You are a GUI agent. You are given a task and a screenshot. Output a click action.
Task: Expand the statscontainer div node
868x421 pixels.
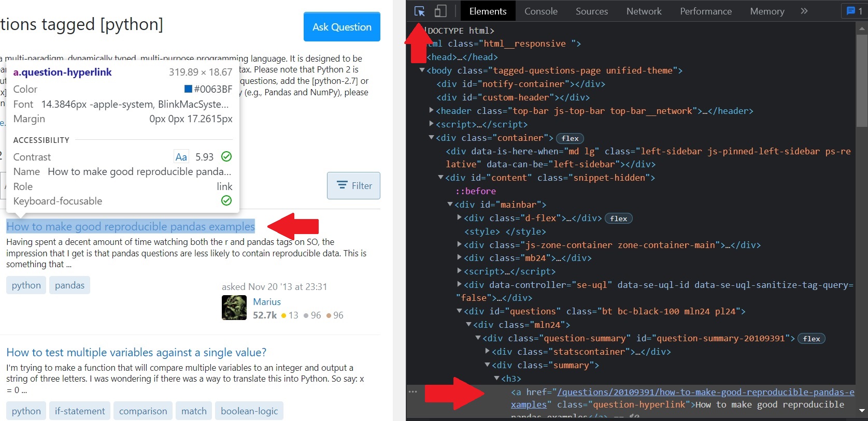[x=487, y=351]
